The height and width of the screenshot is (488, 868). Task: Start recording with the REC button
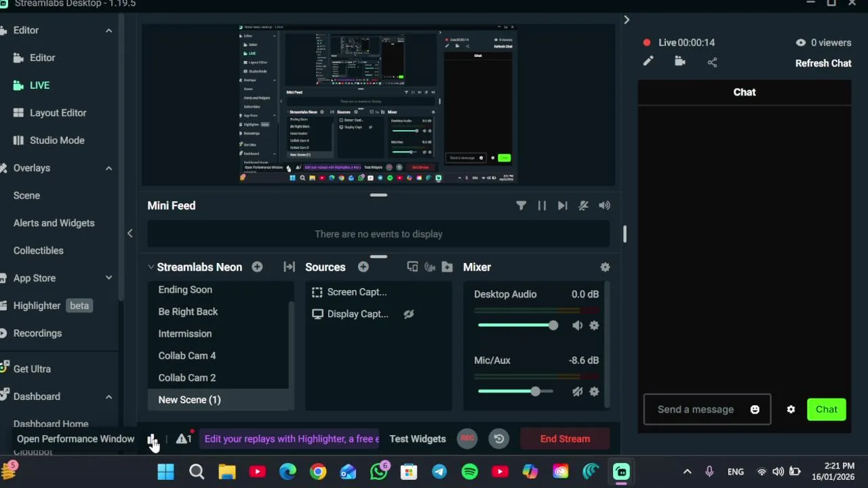tap(467, 439)
